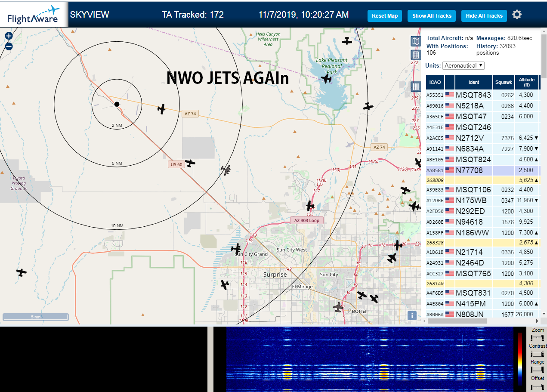Click the receiver location dot at ring center
This screenshot has width=547, height=392.
pyautogui.click(x=117, y=104)
